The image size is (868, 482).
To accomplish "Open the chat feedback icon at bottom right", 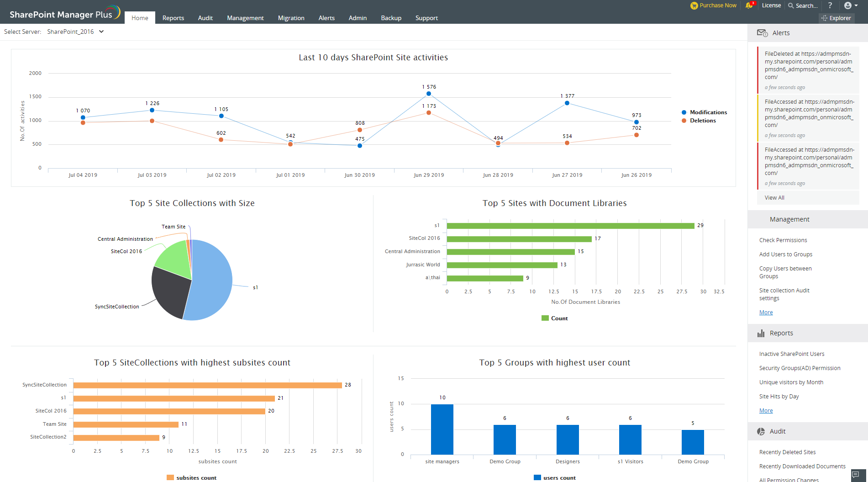I will (x=856, y=475).
